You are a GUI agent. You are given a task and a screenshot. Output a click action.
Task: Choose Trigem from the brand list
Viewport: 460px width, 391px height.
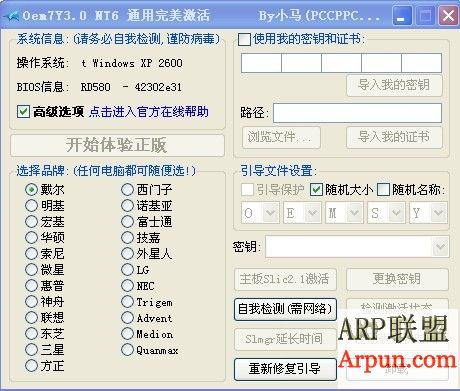127,302
